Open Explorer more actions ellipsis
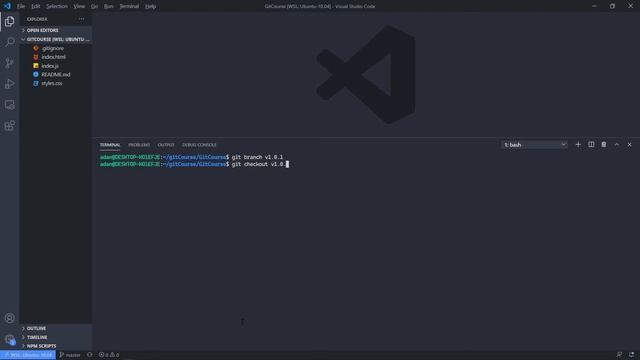Viewport: 640px width, 360px height. [81, 19]
